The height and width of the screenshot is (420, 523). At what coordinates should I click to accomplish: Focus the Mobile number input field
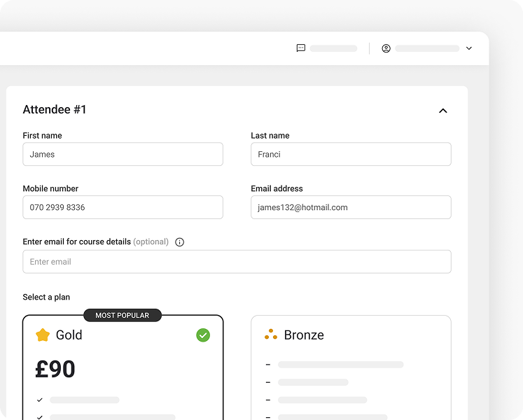click(123, 207)
